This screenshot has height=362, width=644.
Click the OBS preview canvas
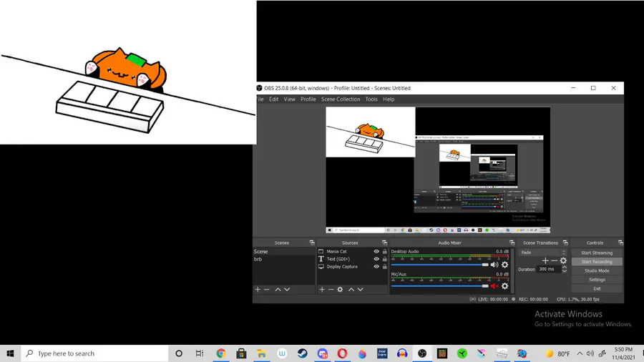pos(438,170)
